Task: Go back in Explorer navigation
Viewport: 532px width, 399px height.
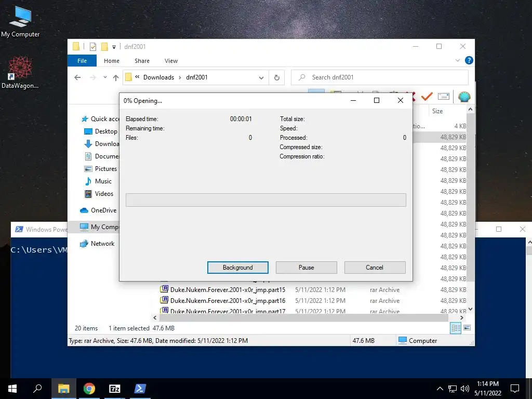Action: [x=77, y=77]
